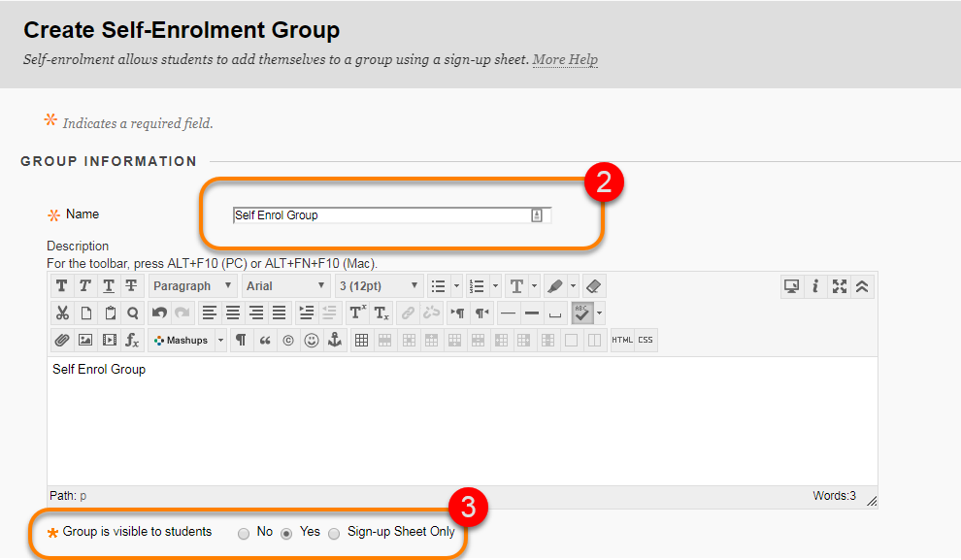Open the More Help link
Viewport: 961px width, 560px height.
(x=565, y=59)
